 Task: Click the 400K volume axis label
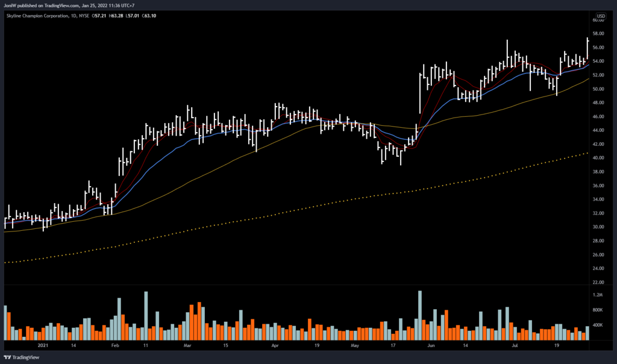tap(598, 325)
